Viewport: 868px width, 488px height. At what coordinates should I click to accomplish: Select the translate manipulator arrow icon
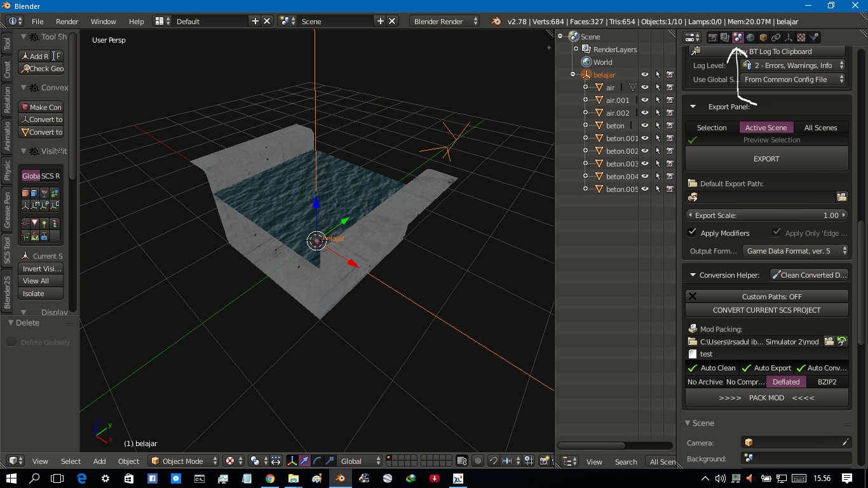point(304,461)
